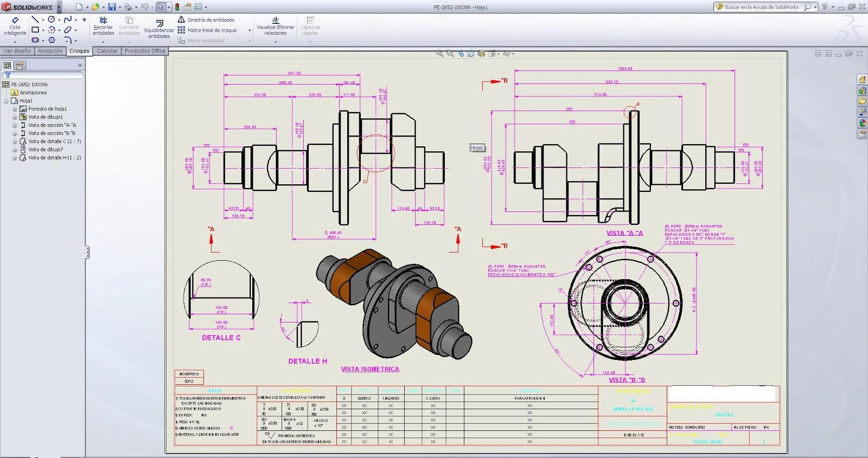
Task: Click the Equidistanciar entidades offset tool
Action: 159,29
